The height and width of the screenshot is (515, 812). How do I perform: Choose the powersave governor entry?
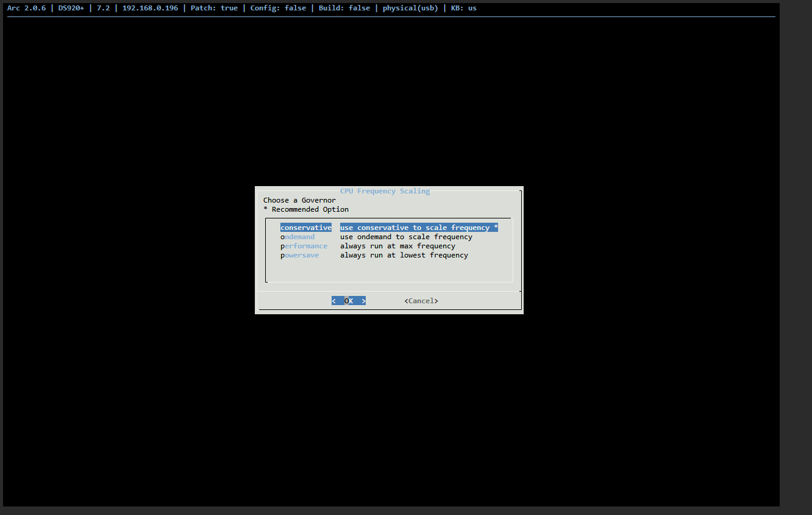299,255
